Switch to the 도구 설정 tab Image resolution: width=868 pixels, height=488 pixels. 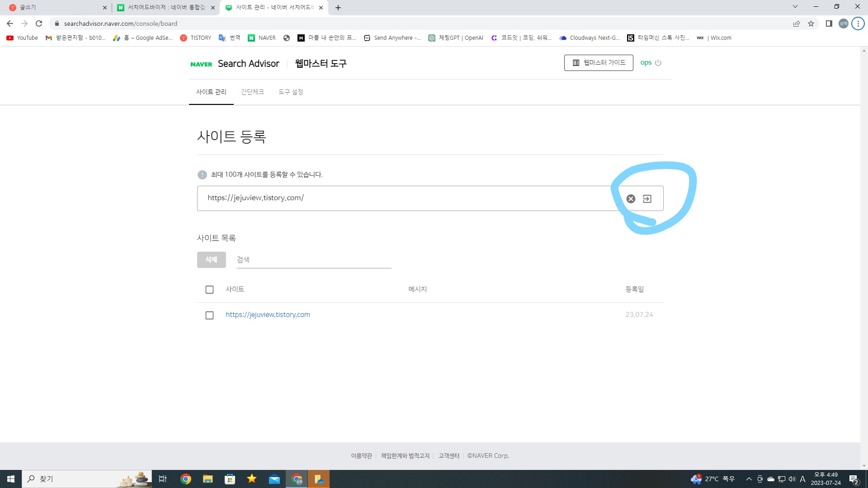(291, 92)
